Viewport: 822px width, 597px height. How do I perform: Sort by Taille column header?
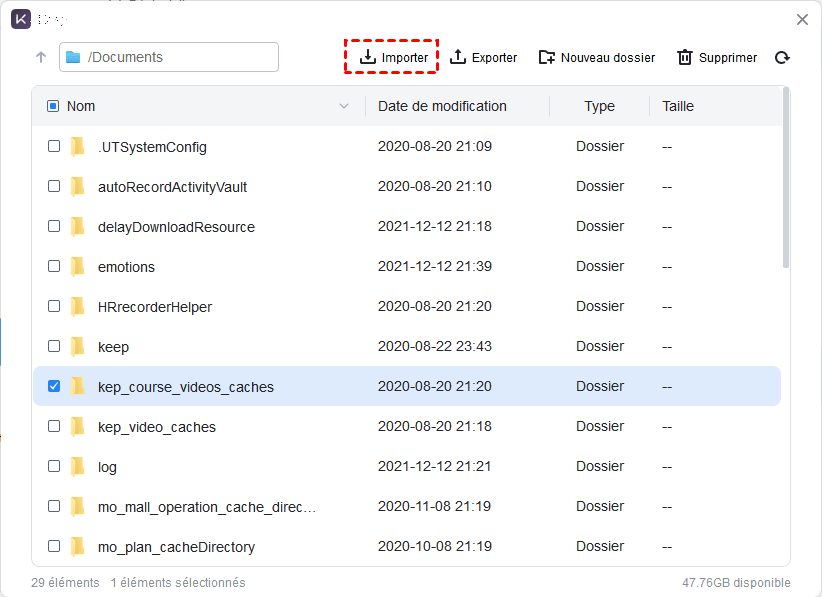coord(678,106)
